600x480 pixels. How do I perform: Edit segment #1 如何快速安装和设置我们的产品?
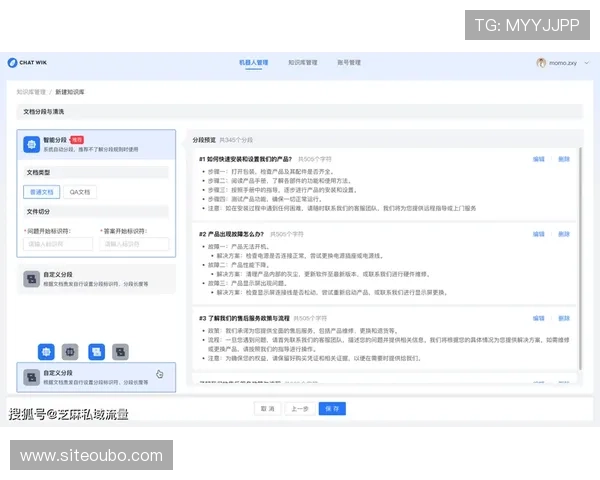538,159
